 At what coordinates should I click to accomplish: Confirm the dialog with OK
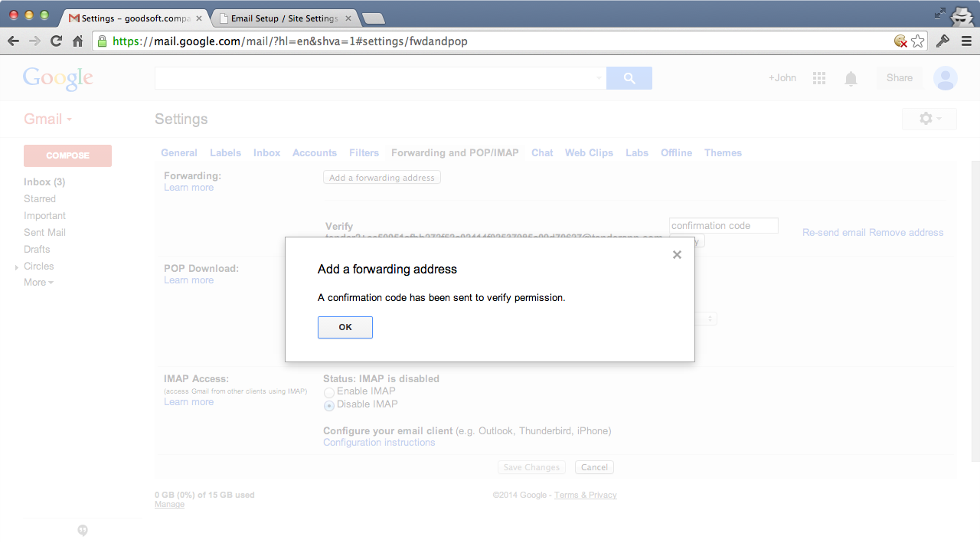[345, 327]
